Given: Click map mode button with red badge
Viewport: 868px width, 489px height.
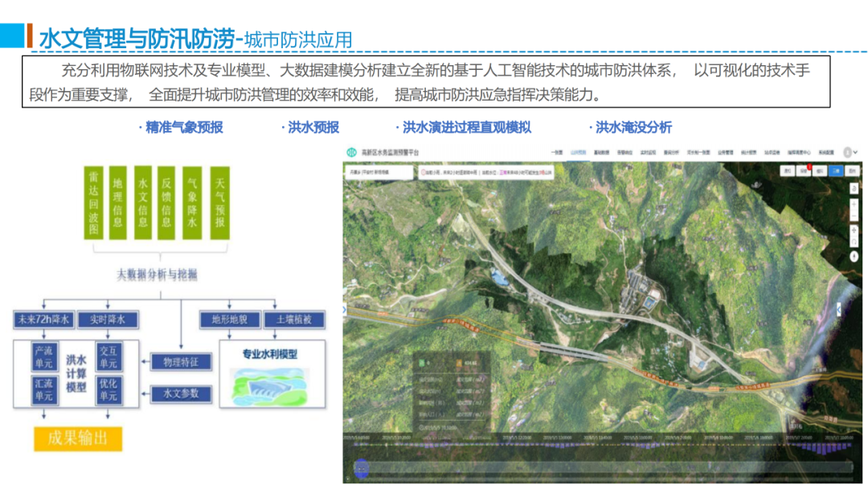Looking at the screenshot, I should click(x=804, y=171).
